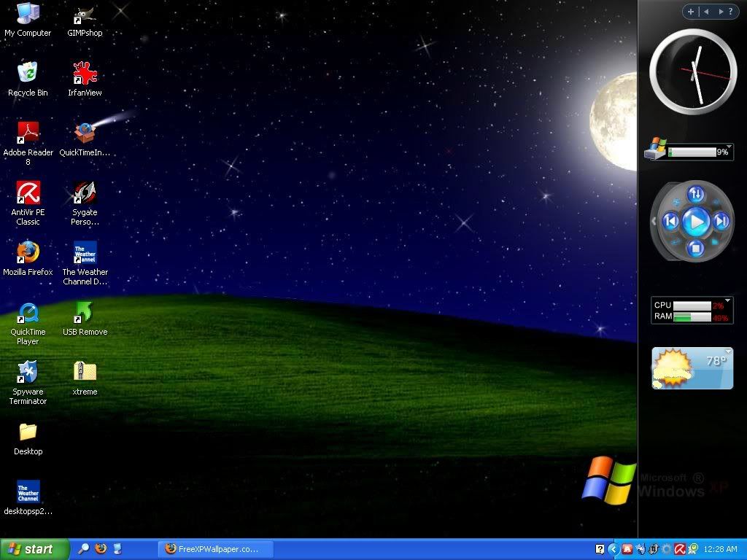Stop playback in the media gadget
Screen dimensions: 747x560
[695, 248]
